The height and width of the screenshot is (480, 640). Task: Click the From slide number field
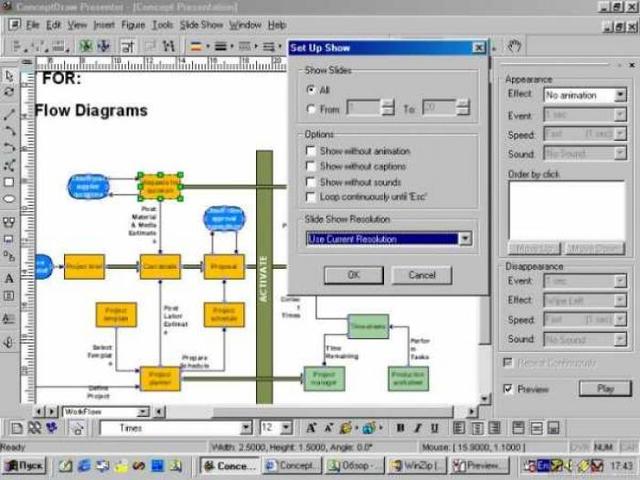(364, 108)
